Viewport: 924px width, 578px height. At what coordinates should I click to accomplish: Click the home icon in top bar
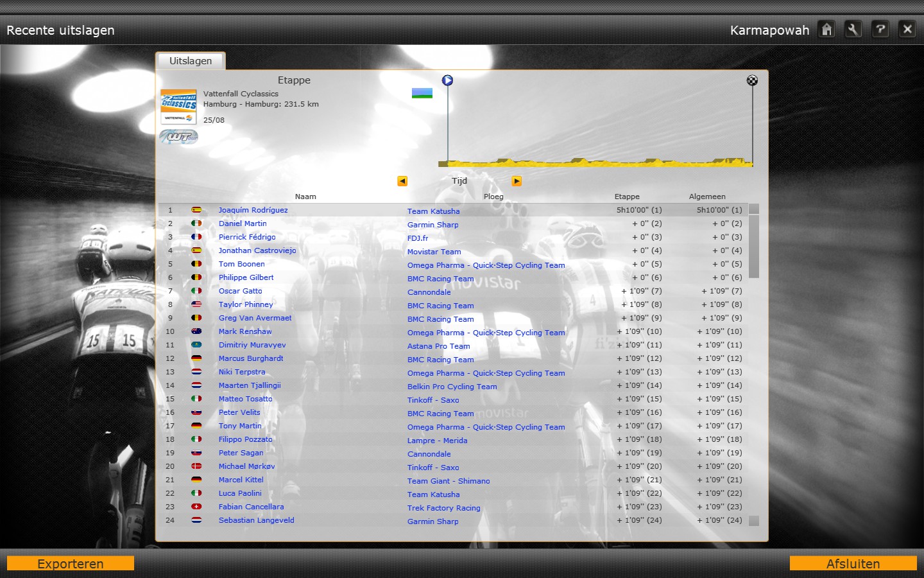coord(826,30)
